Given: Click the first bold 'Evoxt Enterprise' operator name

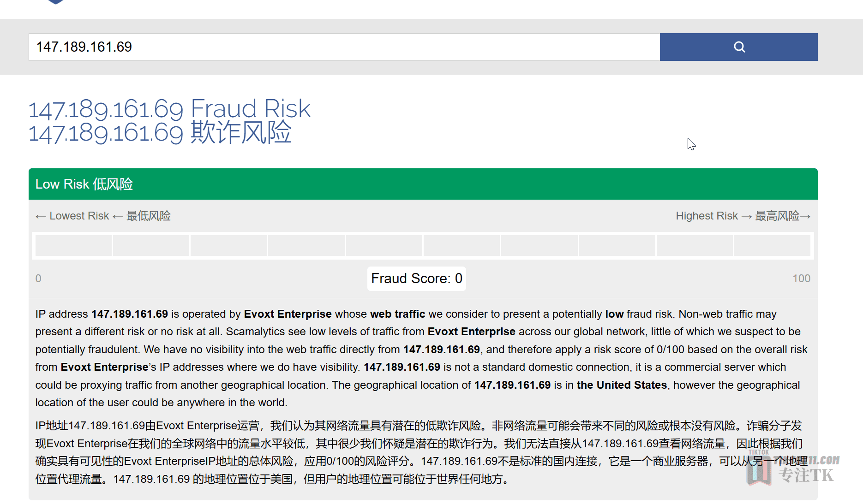Looking at the screenshot, I should (288, 314).
